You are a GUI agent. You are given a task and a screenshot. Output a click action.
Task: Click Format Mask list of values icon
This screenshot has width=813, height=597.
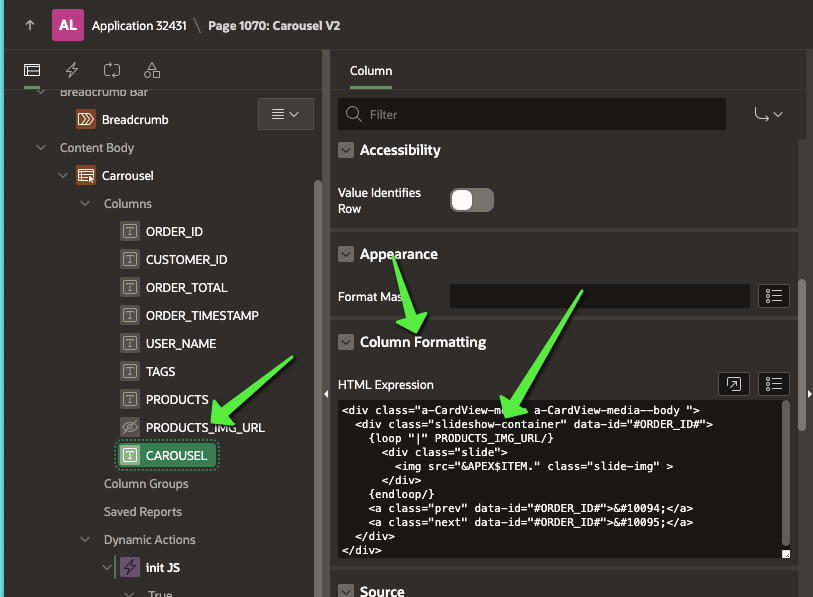tap(775, 296)
